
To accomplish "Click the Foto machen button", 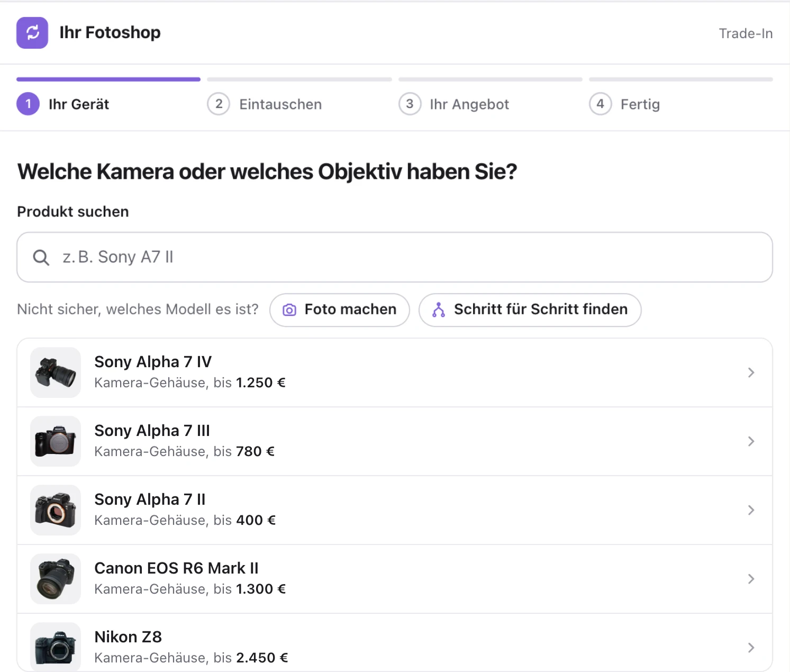I will pyautogui.click(x=340, y=310).
